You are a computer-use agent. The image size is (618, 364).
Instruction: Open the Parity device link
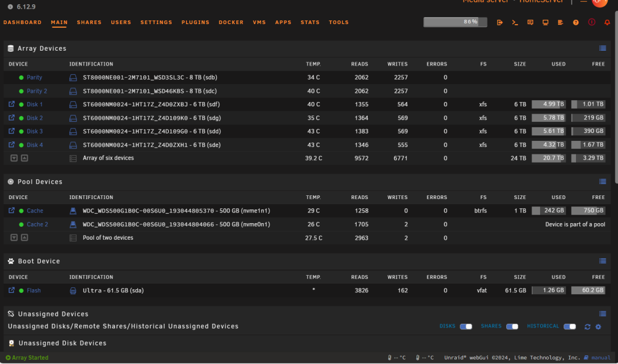(34, 78)
